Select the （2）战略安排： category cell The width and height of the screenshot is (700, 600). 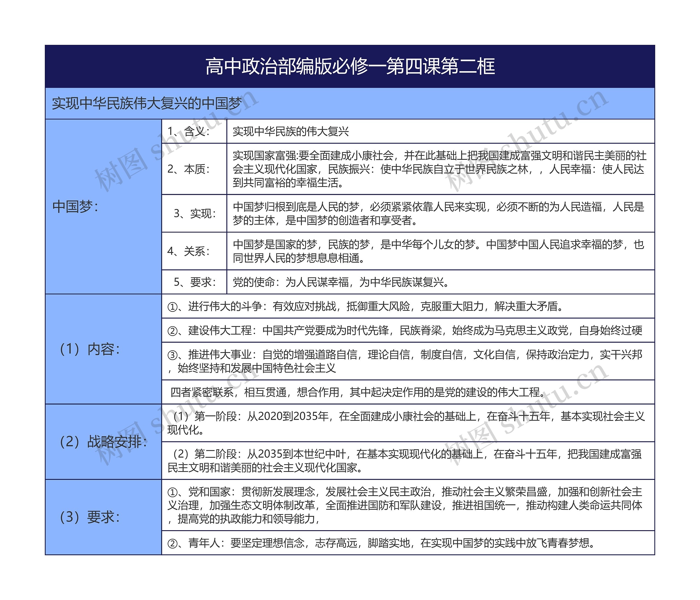click(x=103, y=442)
